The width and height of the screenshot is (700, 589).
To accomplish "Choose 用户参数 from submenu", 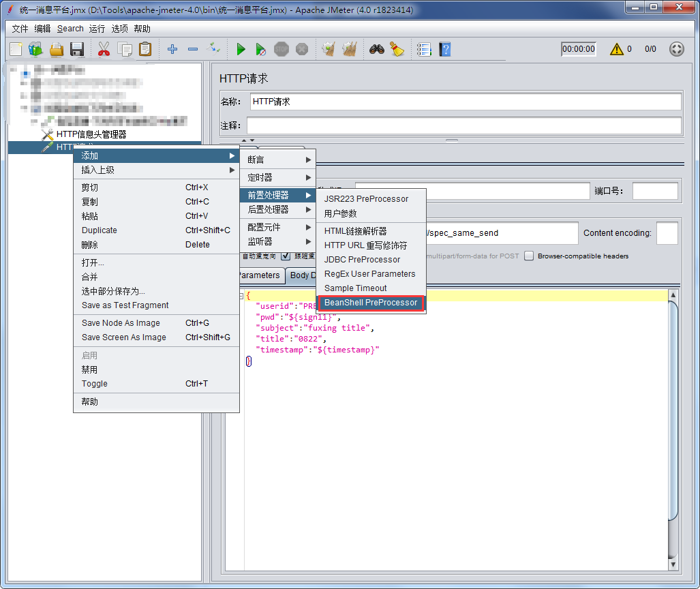I will [x=371, y=213].
